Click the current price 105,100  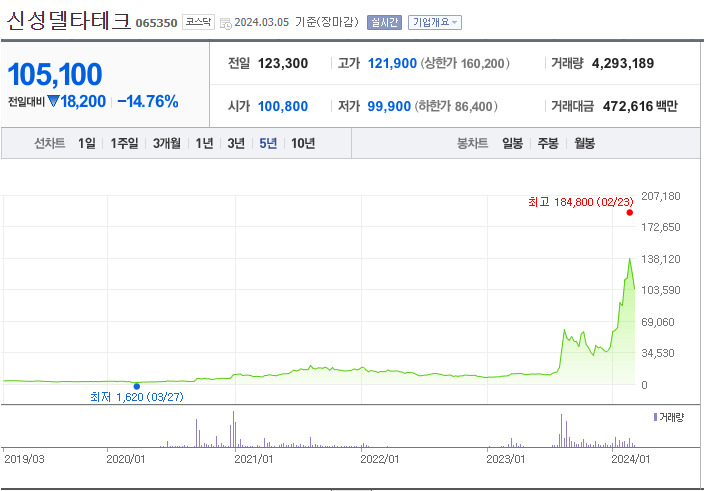tap(55, 74)
